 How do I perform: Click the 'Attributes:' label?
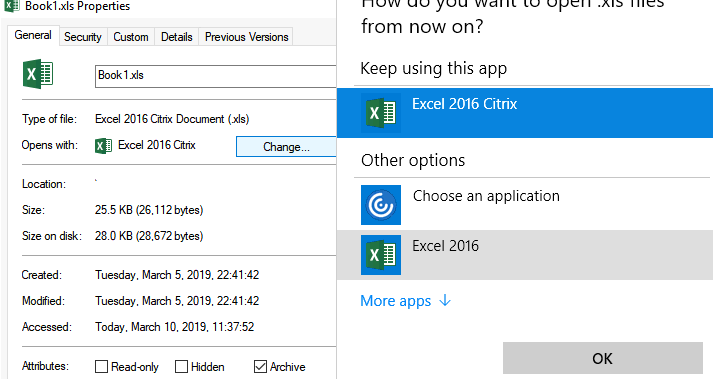[45, 366]
